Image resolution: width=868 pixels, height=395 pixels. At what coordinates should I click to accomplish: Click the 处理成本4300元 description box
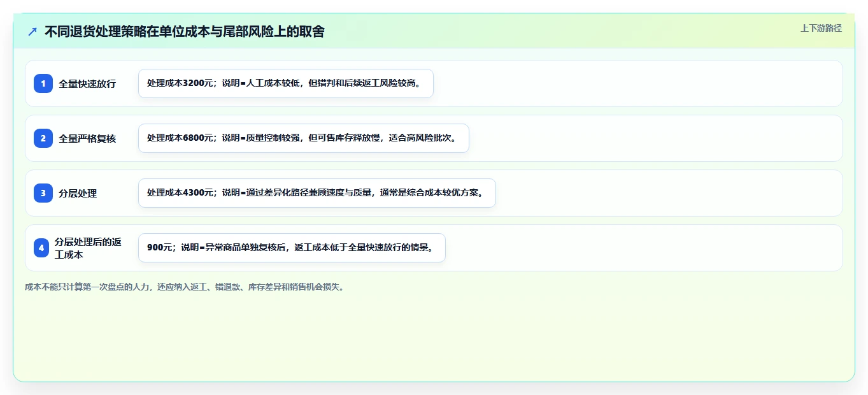[x=317, y=193]
